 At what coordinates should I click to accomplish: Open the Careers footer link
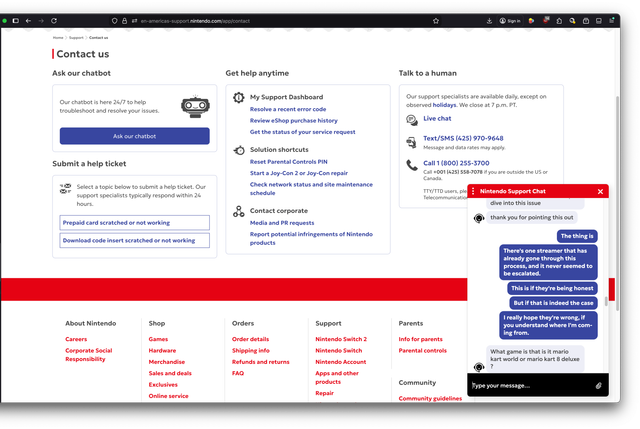[76, 340]
